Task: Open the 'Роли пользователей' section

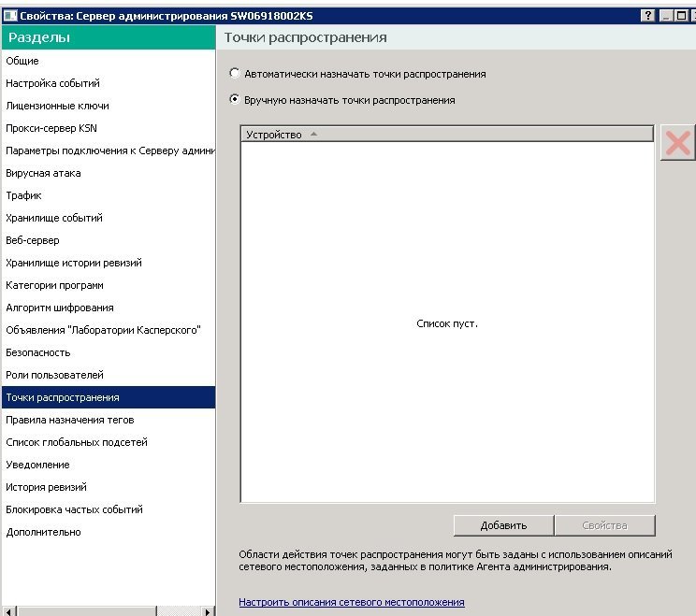Action: (109, 375)
